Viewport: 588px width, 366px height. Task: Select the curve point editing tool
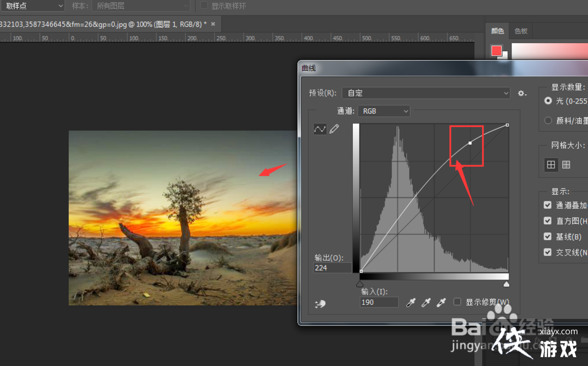click(320, 129)
